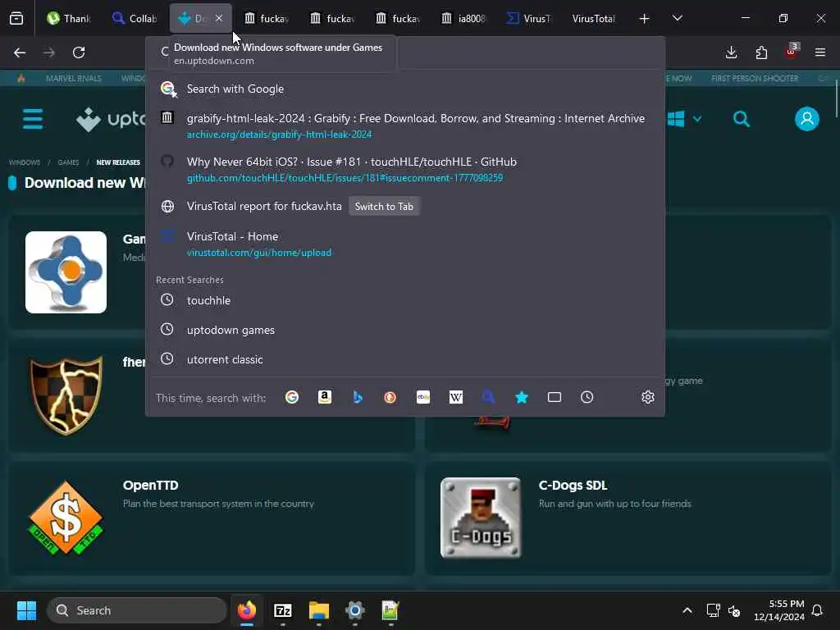The width and height of the screenshot is (840, 630).
Task: Open the gear app on the taskbar
Action: coord(354,610)
